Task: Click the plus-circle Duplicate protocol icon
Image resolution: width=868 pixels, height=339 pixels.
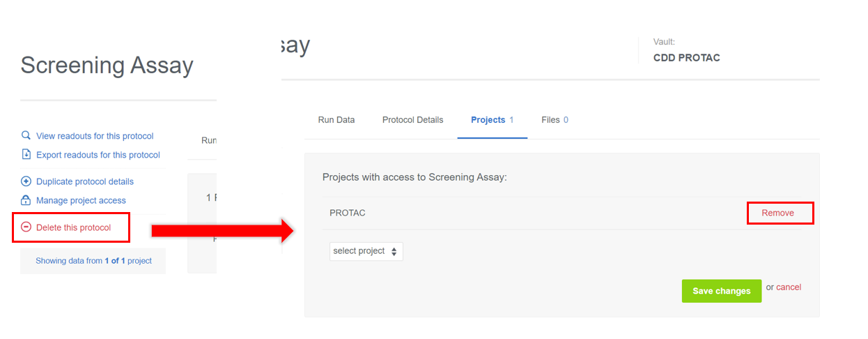Action: (x=26, y=181)
